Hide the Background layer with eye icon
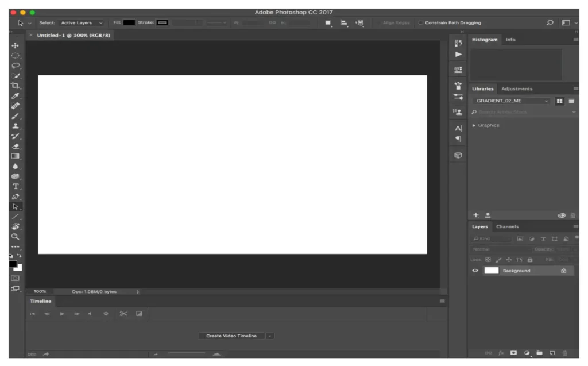The width and height of the screenshot is (588, 366). coord(475,271)
